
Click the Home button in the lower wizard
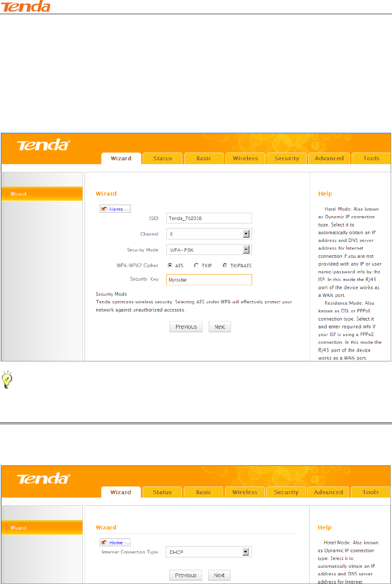tap(115, 542)
